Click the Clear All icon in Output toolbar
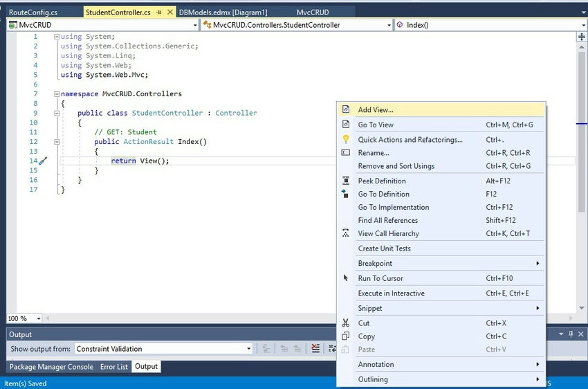Screen dimensions: 588x389 click(x=315, y=349)
